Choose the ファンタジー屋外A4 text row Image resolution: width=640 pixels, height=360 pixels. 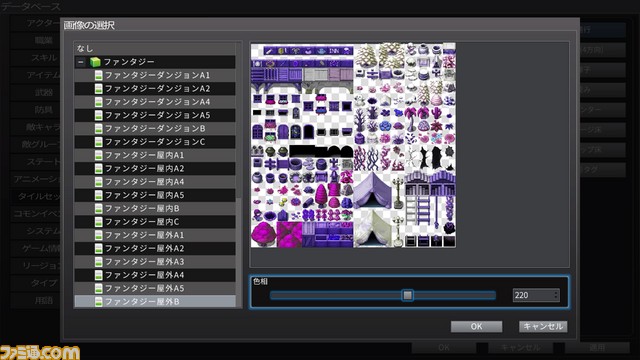tap(155, 275)
